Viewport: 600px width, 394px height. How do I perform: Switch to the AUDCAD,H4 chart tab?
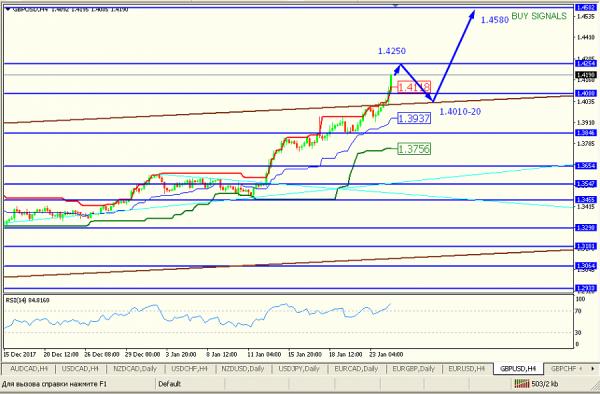click(x=29, y=369)
